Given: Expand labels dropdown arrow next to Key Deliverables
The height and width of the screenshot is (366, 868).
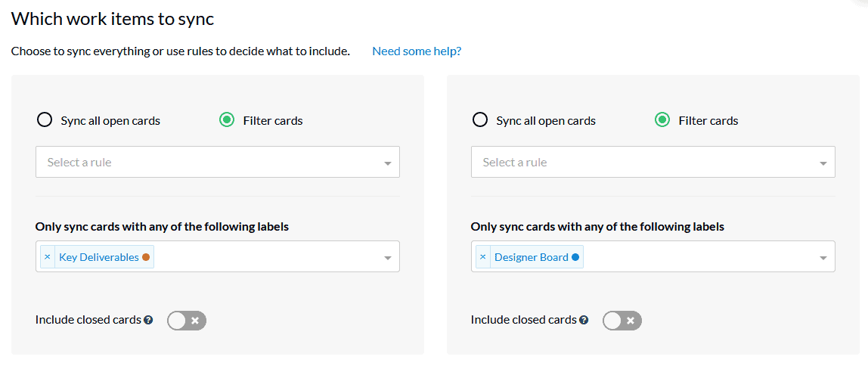Looking at the screenshot, I should pos(387,258).
